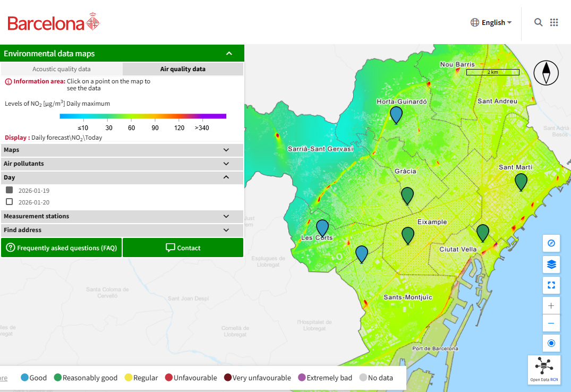This screenshot has height=392, width=571.
Task: Expand the Air pollutants section
Action: tap(122, 164)
